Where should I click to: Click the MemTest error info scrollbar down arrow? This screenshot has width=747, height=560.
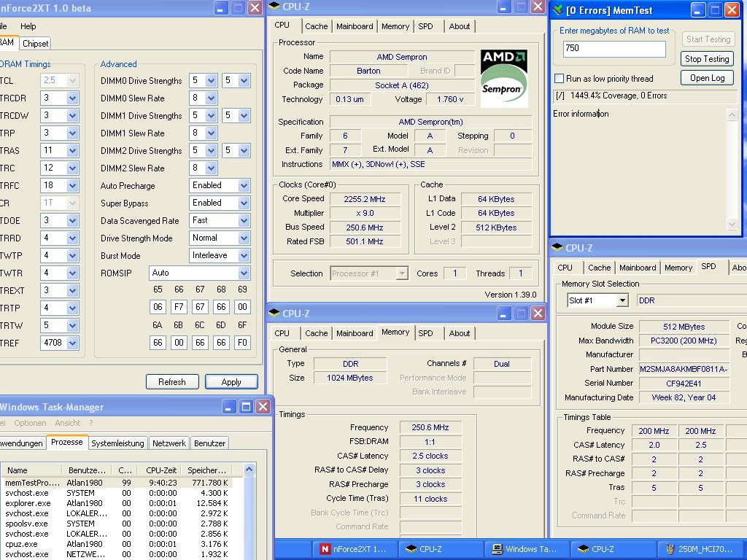coord(732,223)
